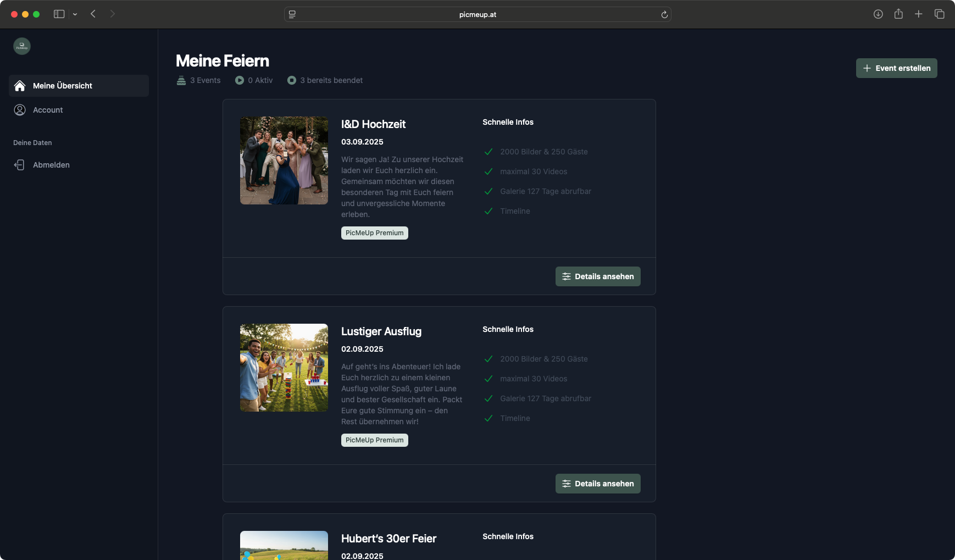
Task: Open the Account section
Action: click(47, 110)
